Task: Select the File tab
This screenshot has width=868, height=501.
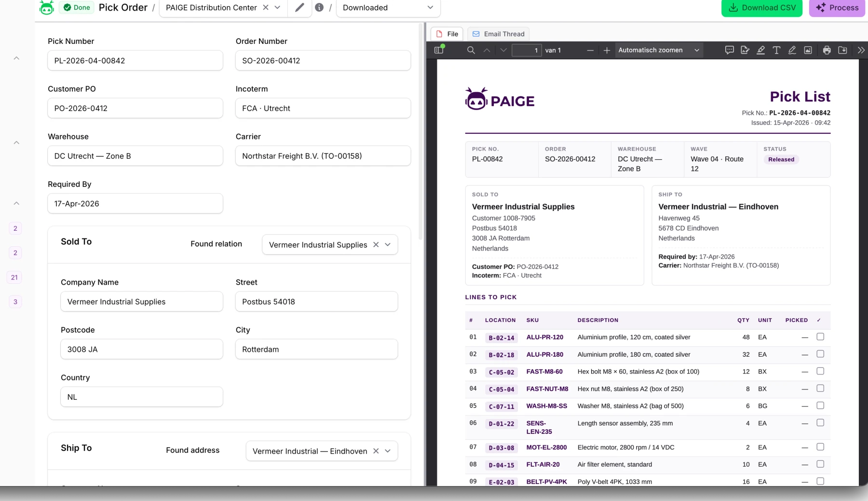Action: [x=447, y=34]
